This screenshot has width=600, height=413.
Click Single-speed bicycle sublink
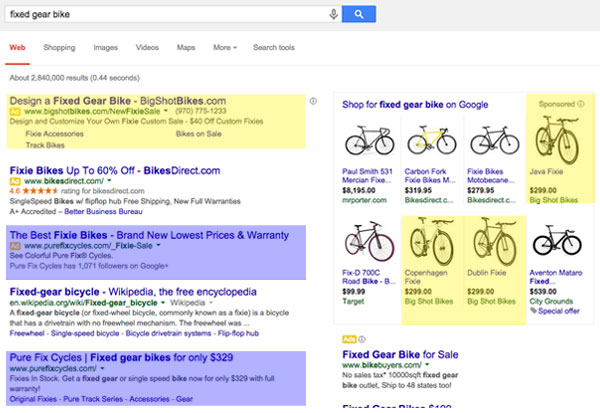coord(85,333)
